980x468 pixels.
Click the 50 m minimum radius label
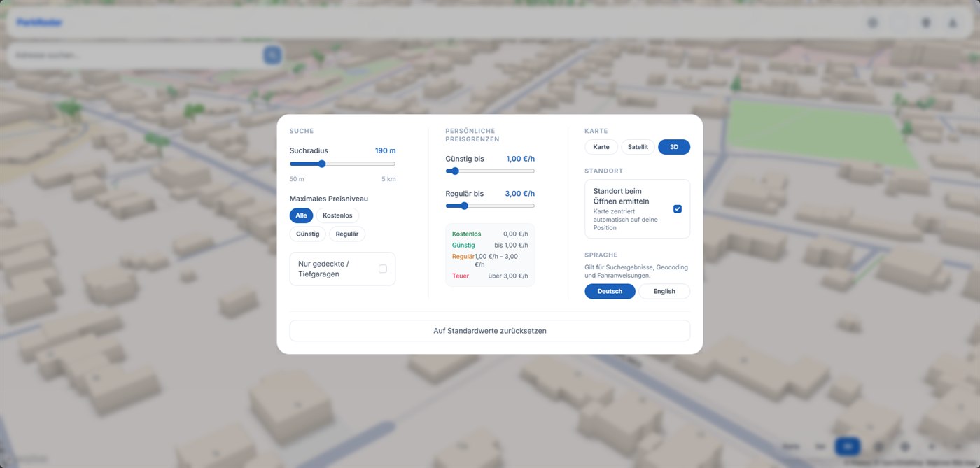[297, 179]
